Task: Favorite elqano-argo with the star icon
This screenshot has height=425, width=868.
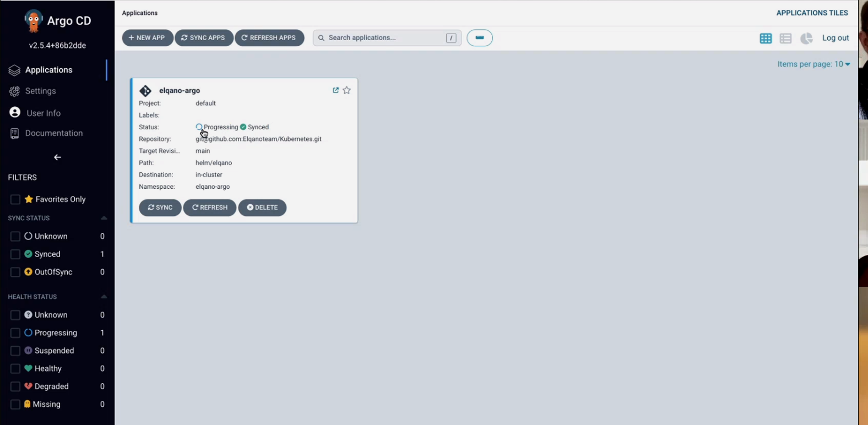Action: [x=346, y=90]
